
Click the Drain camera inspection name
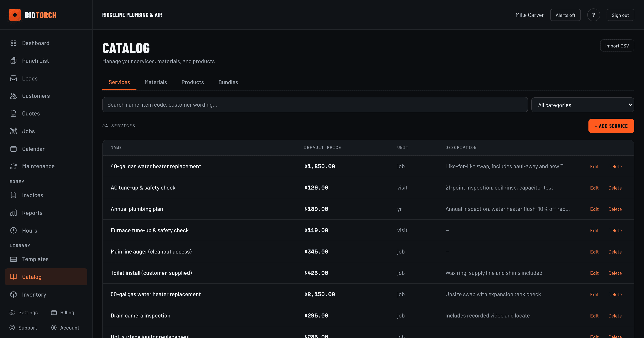pyautogui.click(x=140, y=316)
